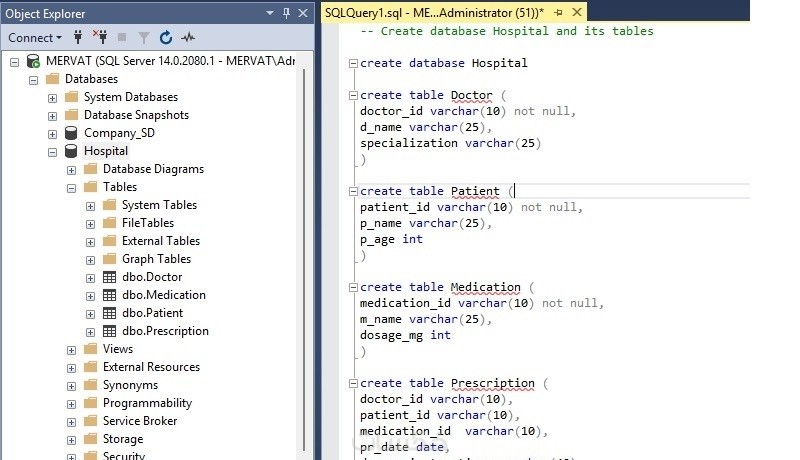
Task: Collapse the MERVAT server node
Action: coord(14,62)
